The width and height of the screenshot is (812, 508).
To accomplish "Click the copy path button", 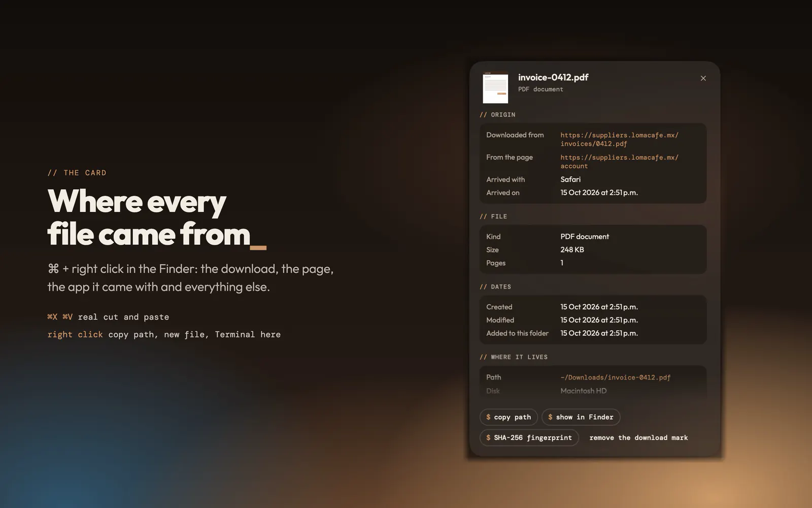I will coord(509,417).
